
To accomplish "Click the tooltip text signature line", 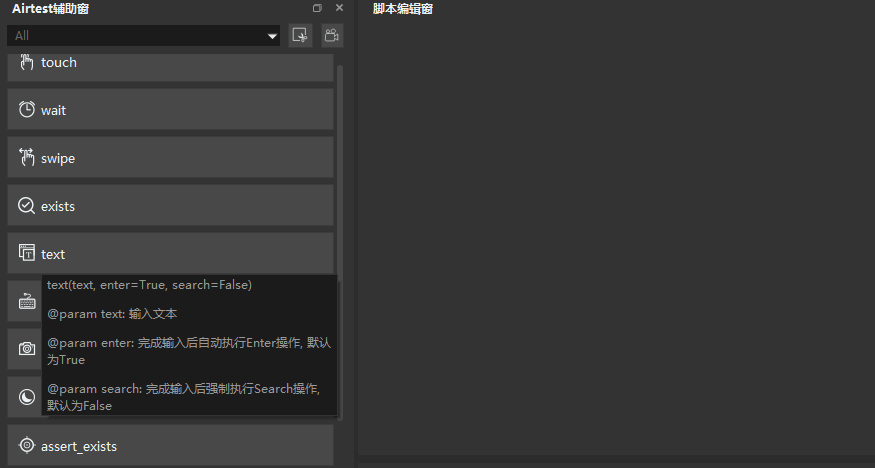I will [149, 284].
